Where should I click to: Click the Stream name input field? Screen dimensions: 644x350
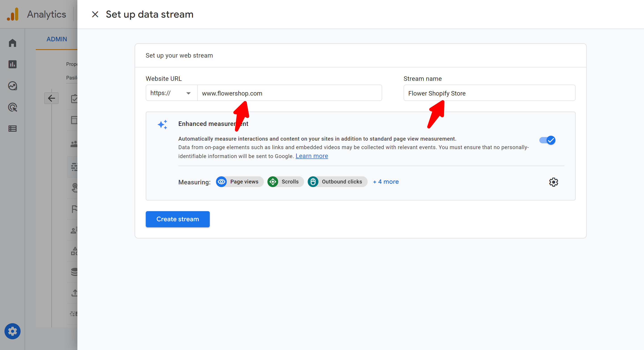click(x=489, y=93)
